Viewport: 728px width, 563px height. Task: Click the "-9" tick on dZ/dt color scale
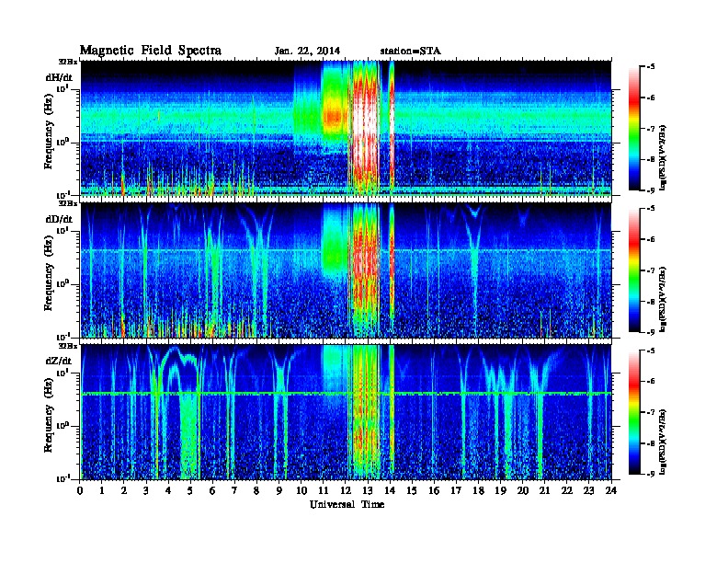651,474
